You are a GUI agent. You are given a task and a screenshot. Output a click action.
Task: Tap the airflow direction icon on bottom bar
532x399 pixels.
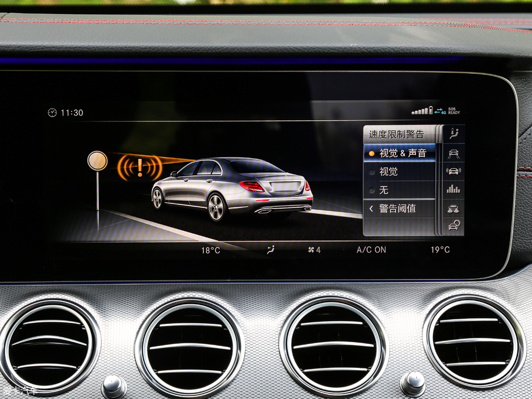coord(270,249)
